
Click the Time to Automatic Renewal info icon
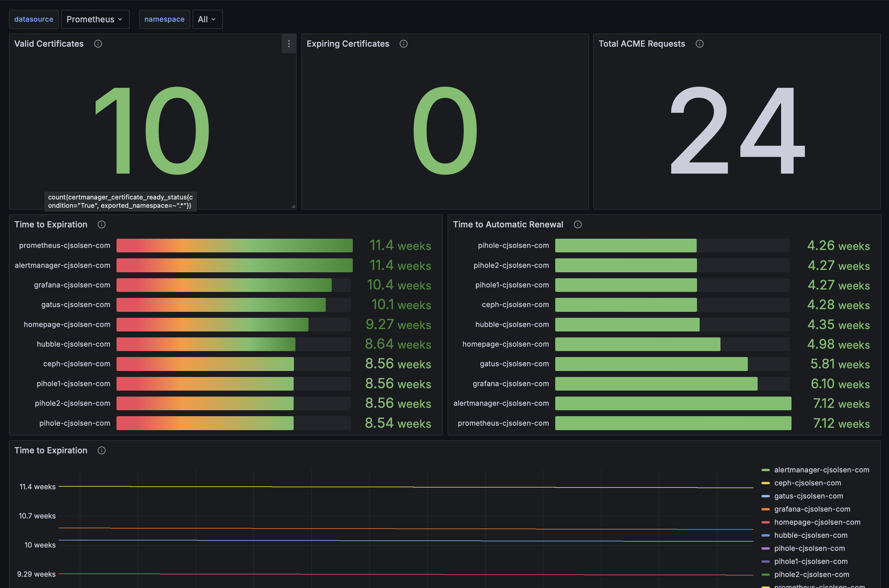(x=578, y=225)
